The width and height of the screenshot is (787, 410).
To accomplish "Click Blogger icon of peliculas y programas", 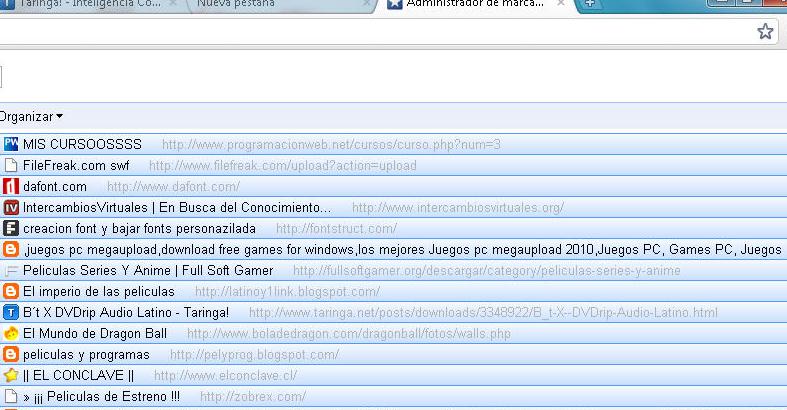I will (11, 354).
